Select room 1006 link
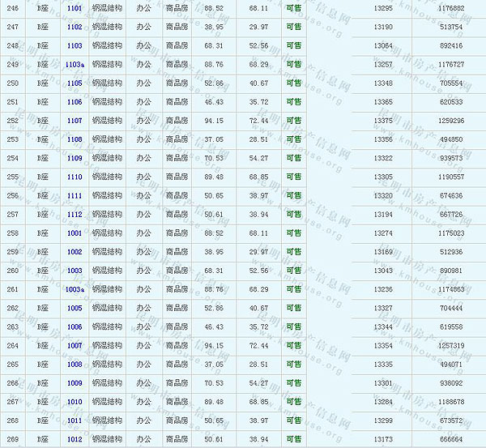 pos(75,326)
